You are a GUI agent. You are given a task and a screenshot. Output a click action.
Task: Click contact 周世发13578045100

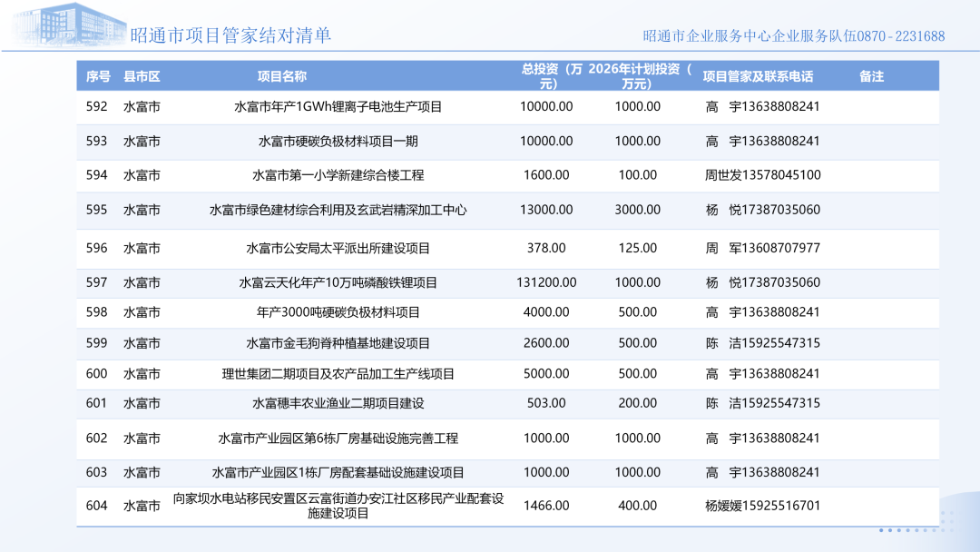(762, 175)
